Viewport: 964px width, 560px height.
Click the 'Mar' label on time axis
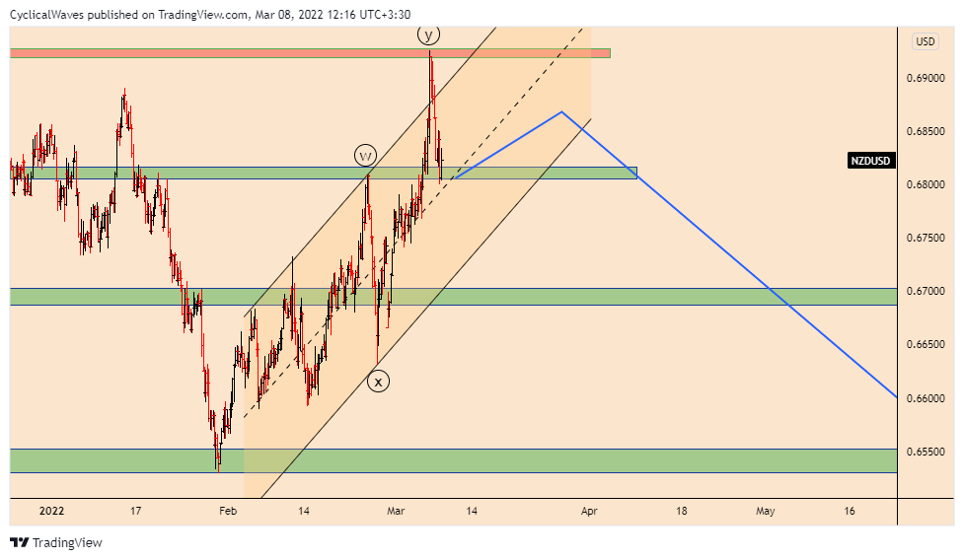point(396,511)
